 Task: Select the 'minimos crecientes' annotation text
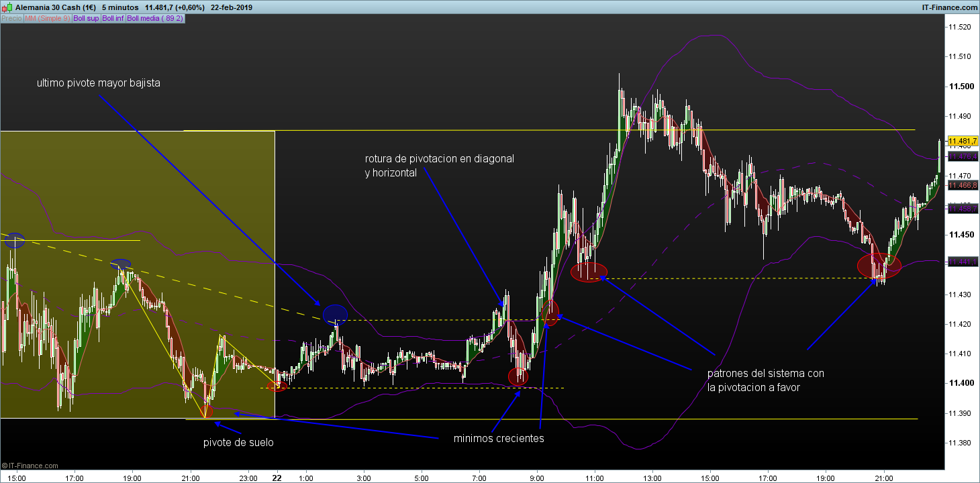point(499,439)
